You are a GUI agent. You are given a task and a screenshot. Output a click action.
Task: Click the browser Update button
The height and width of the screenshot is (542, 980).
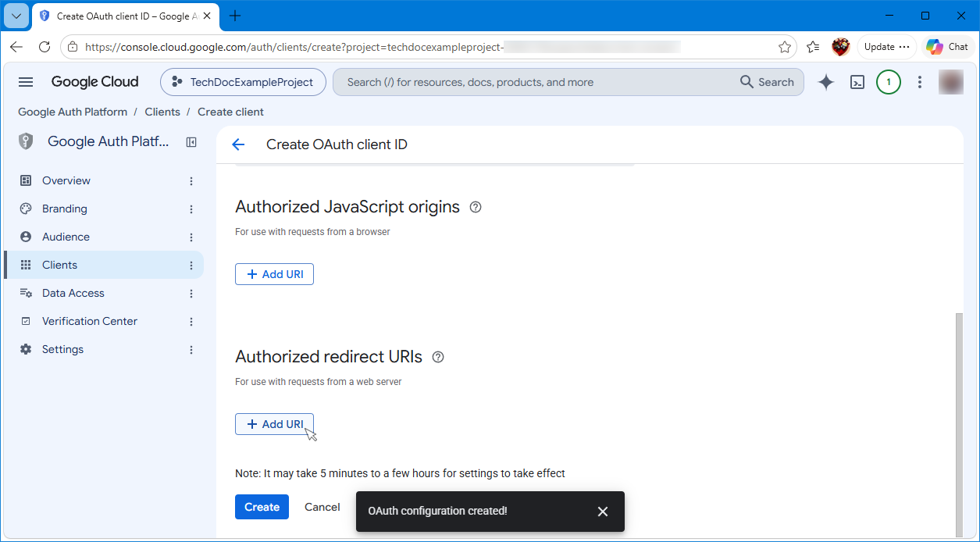[886, 47]
